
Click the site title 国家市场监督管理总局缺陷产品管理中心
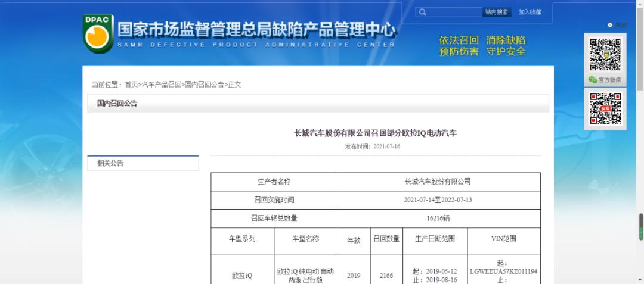tap(256, 30)
